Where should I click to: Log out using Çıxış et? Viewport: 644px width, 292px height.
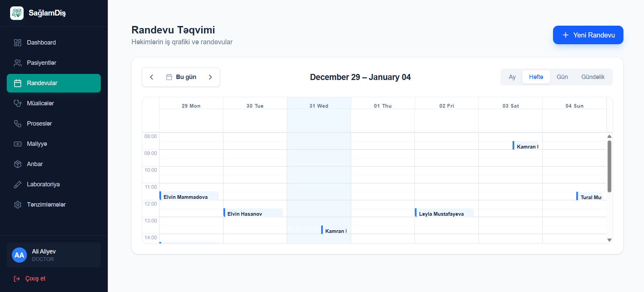(30, 279)
